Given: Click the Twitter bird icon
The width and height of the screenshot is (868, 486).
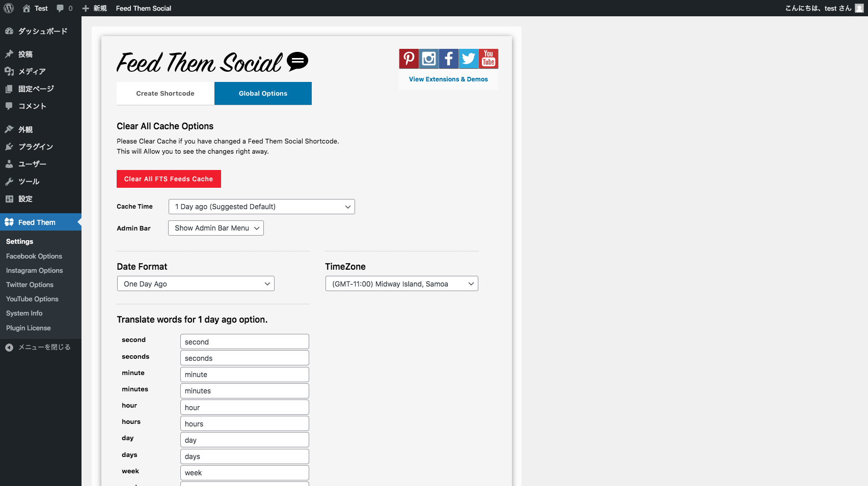Looking at the screenshot, I should (x=468, y=59).
